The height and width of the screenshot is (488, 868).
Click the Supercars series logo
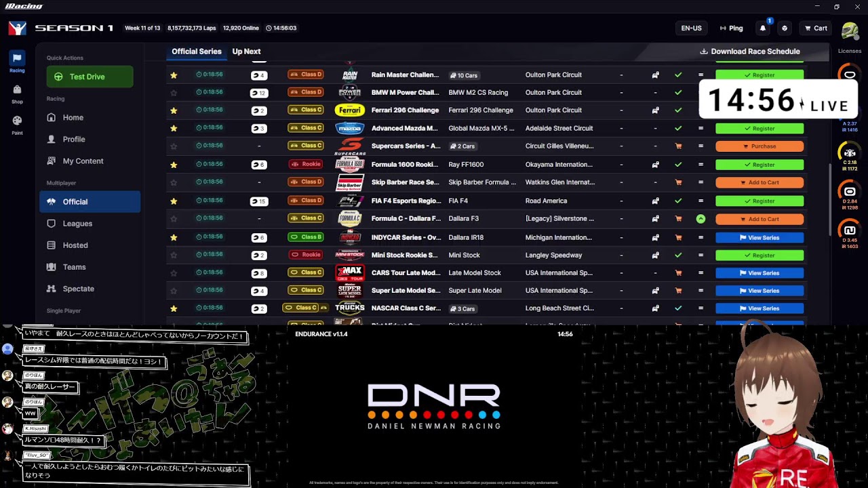(350, 146)
